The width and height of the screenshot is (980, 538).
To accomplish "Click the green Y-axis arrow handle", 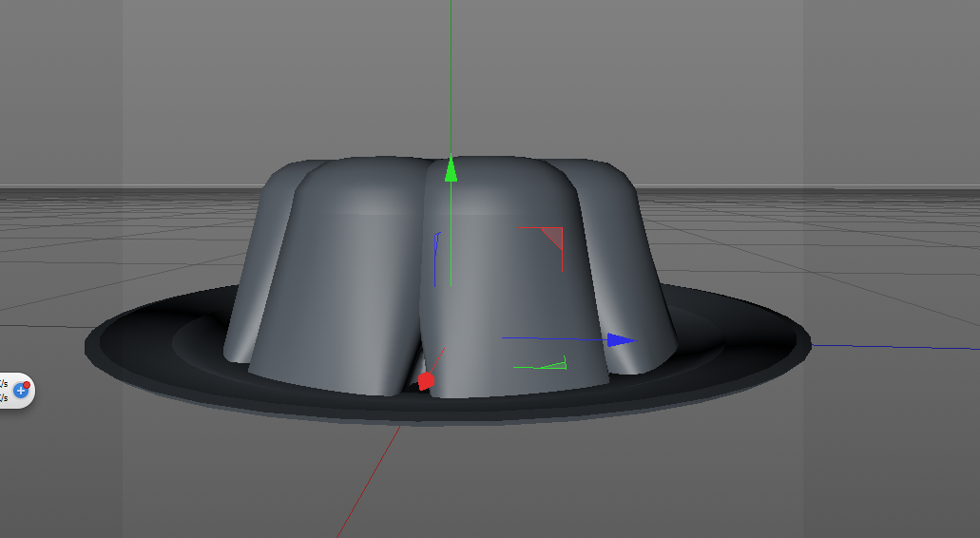I will 451,169.
